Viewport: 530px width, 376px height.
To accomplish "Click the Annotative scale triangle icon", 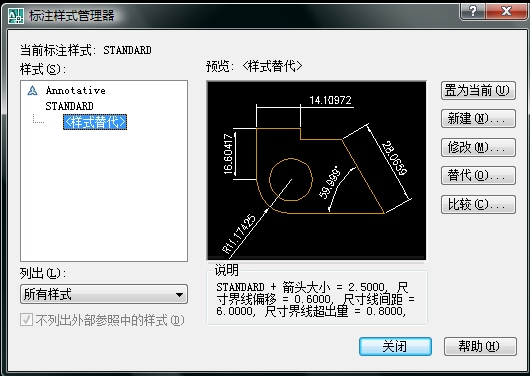I will pos(32,91).
